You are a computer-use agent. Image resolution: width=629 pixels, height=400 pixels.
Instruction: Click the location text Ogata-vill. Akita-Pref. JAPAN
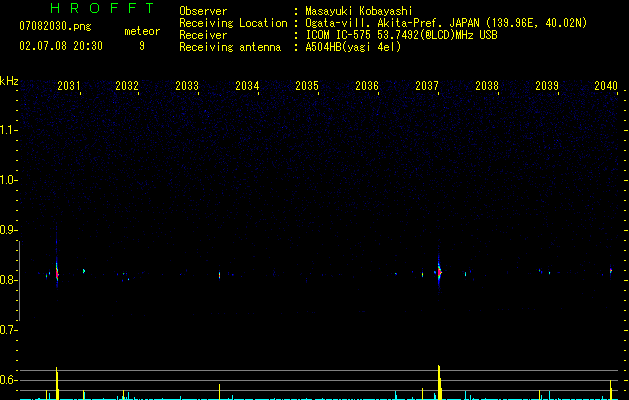tap(394, 23)
